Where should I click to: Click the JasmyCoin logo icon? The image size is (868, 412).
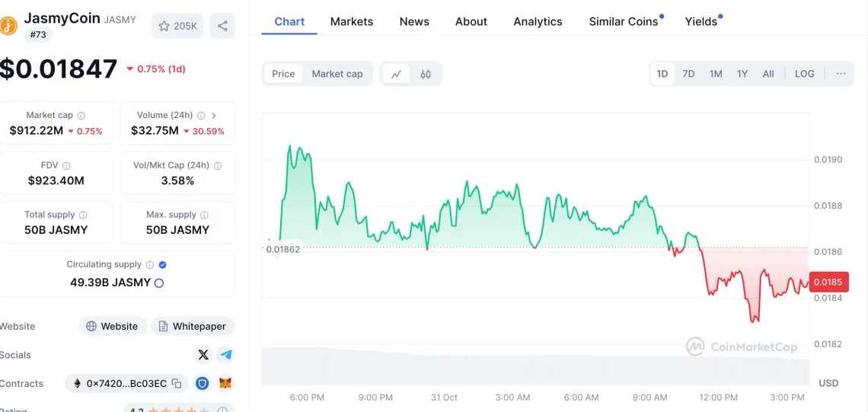(8, 25)
